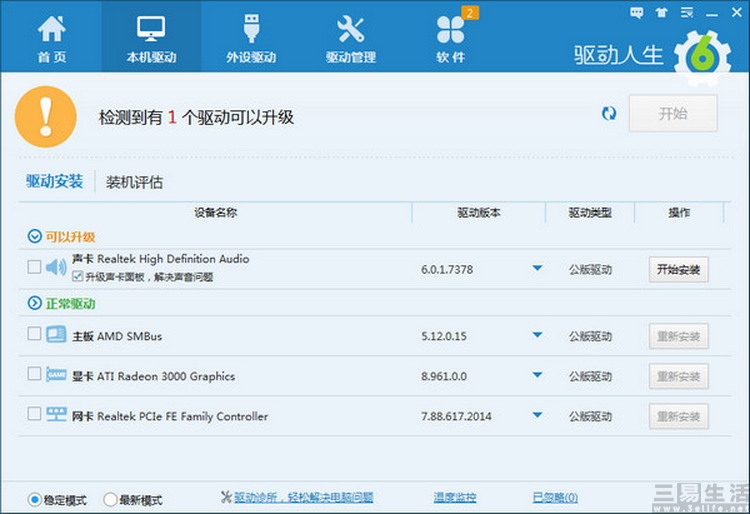
Task: Tick the ATI Radeon 3000 Graphics checkbox
Action: pos(35,374)
